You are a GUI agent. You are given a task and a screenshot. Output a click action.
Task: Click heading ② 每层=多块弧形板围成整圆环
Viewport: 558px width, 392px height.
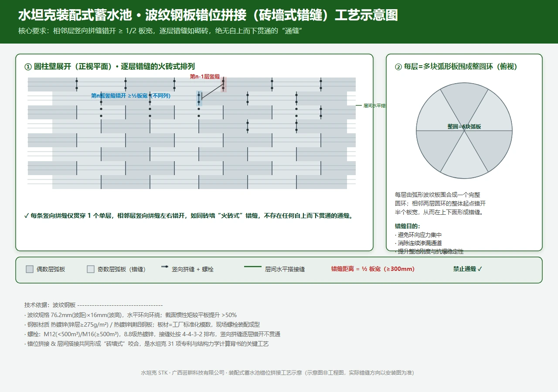(x=456, y=67)
